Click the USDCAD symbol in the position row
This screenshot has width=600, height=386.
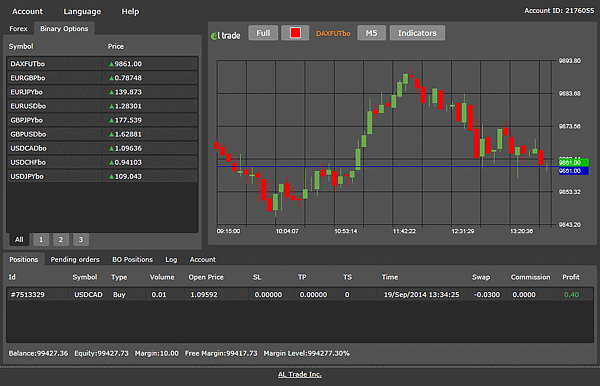click(x=88, y=295)
